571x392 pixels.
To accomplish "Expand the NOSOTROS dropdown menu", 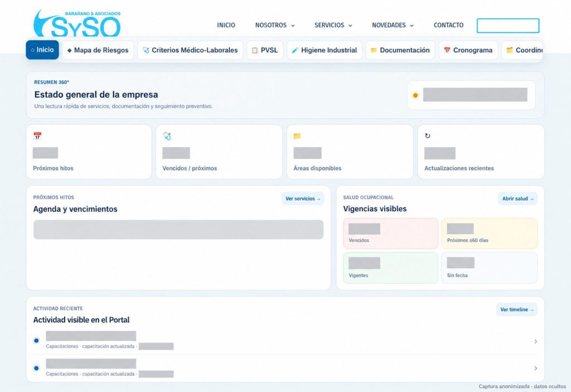I will point(275,25).
